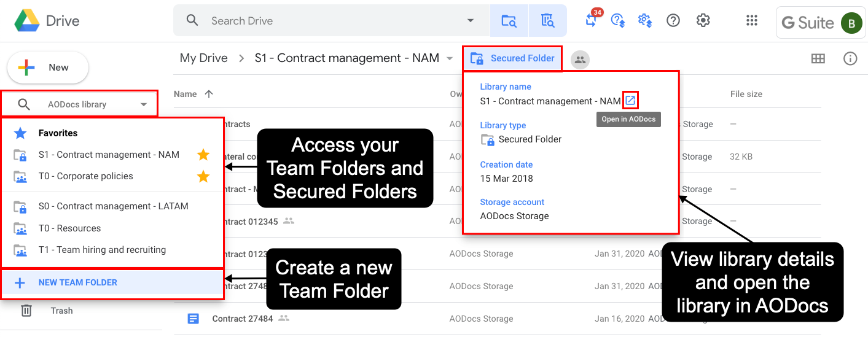The width and height of the screenshot is (868, 337).
Task: Click the AODocs help question icon with arrow
Action: pyautogui.click(x=618, y=20)
